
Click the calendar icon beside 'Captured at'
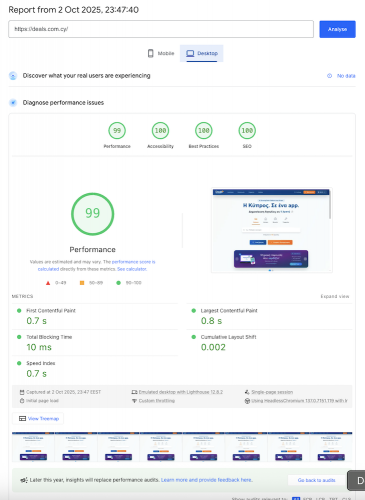22,392
